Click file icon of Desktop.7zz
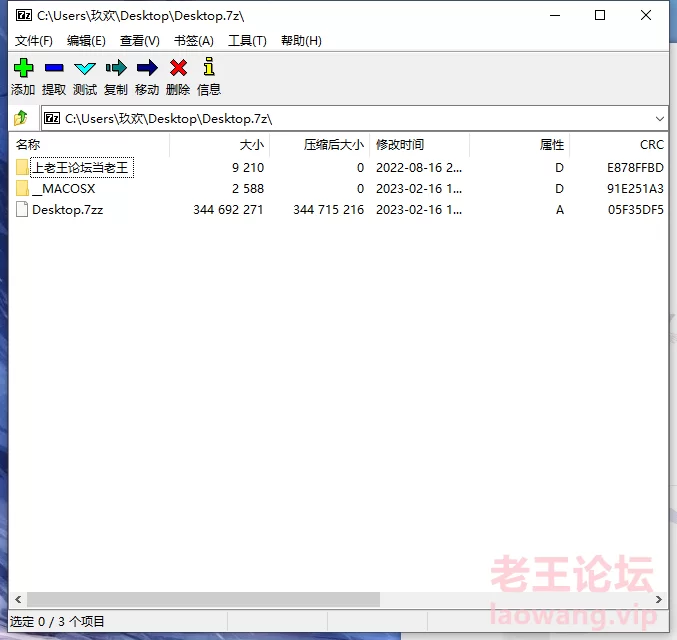677x640 pixels. pos(22,209)
